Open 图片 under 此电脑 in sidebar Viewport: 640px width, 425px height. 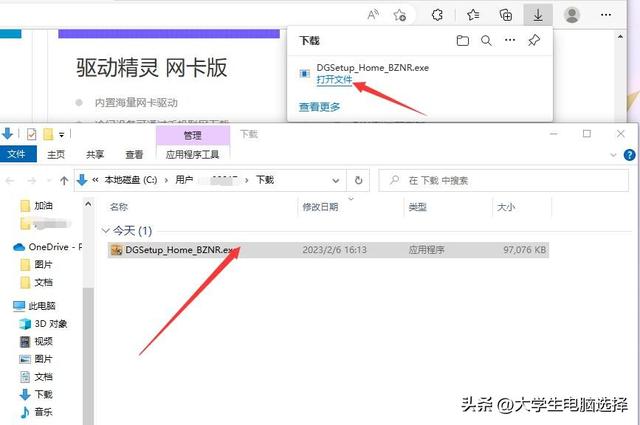[37, 359]
